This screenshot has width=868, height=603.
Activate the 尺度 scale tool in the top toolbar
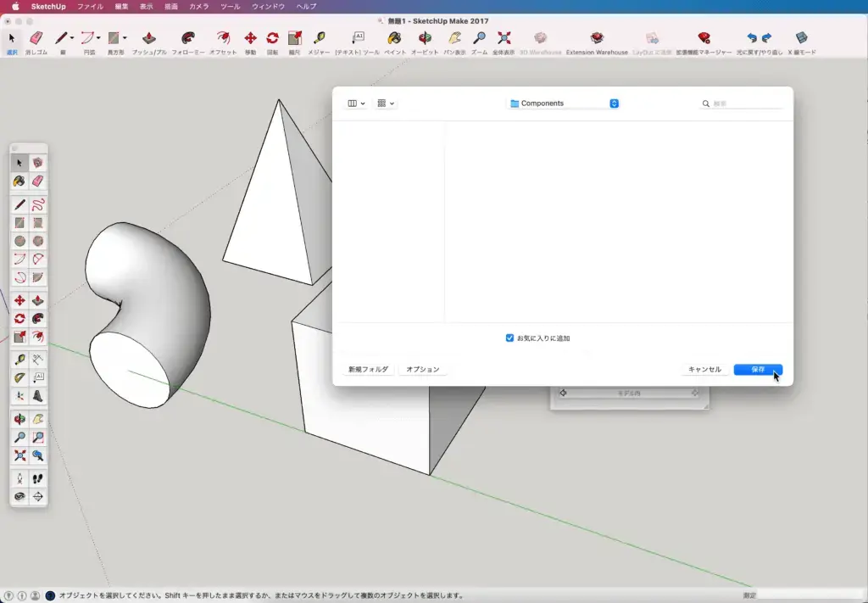(x=294, y=42)
